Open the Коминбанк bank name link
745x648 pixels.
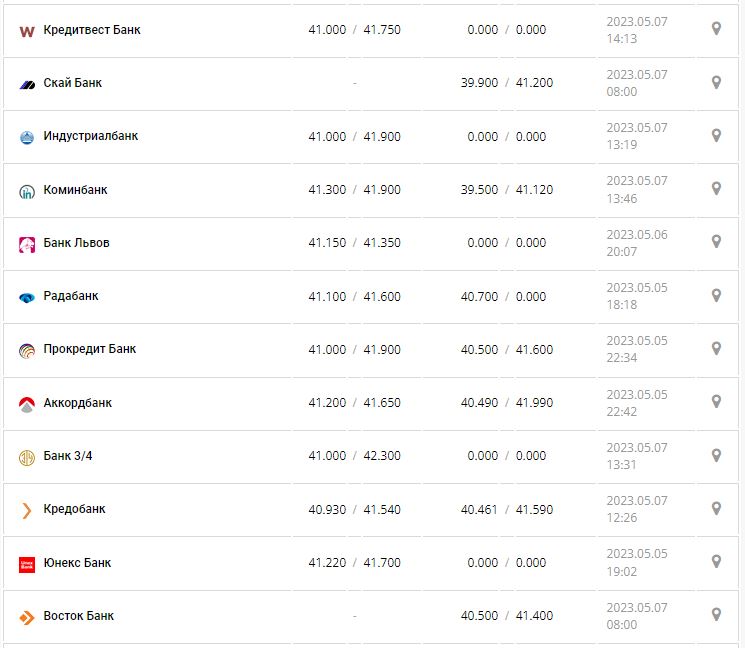pos(76,190)
